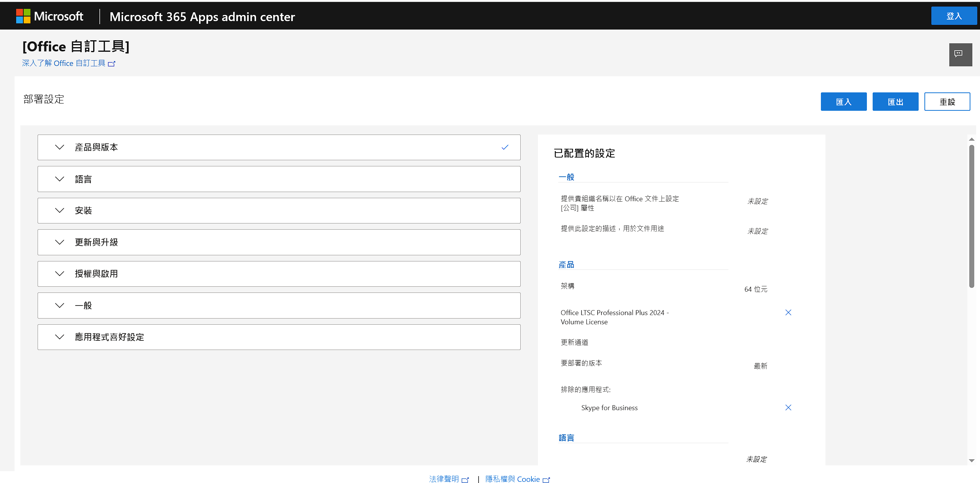The image size is (980, 483).
Task: Click the 部署設定 heading
Action: pyautogui.click(x=44, y=99)
